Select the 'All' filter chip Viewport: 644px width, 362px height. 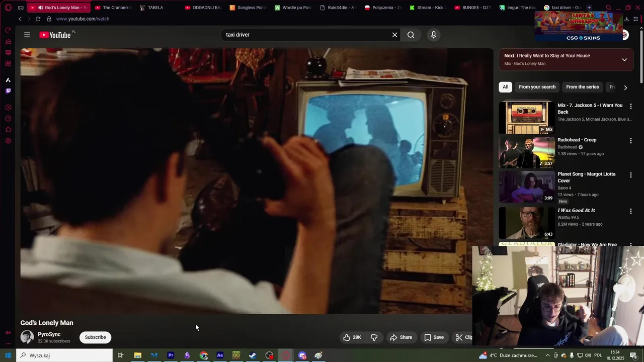tap(505, 87)
